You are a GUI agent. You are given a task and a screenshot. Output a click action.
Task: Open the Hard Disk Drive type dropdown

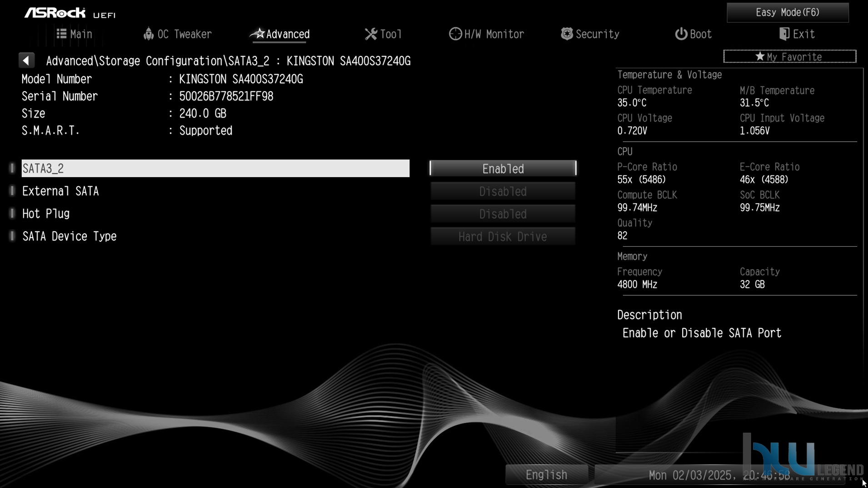click(503, 237)
